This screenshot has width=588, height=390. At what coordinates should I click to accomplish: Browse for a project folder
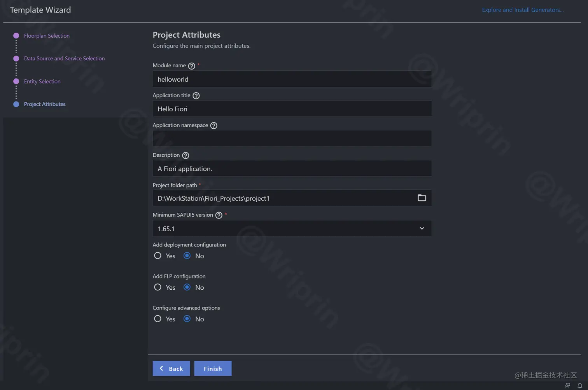(x=422, y=198)
